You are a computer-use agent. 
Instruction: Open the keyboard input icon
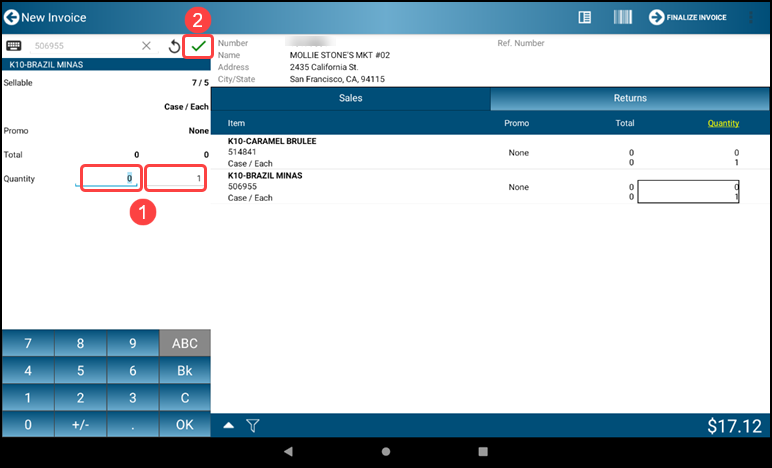coord(14,46)
